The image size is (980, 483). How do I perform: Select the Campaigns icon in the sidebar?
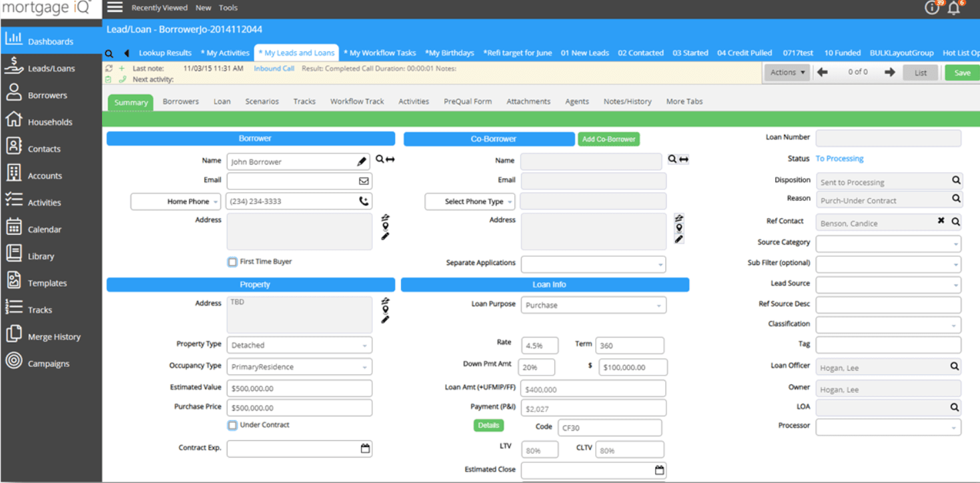pyautogui.click(x=45, y=363)
